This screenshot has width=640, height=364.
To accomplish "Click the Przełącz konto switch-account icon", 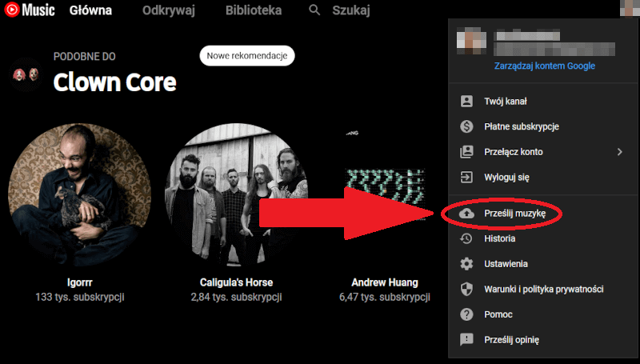I will point(466,152).
